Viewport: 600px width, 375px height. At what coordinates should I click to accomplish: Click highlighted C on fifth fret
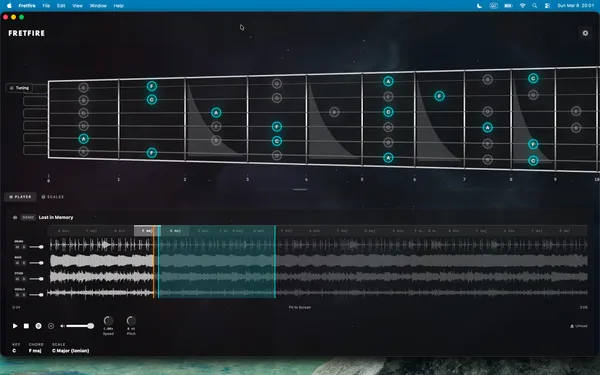pyautogui.click(x=388, y=112)
